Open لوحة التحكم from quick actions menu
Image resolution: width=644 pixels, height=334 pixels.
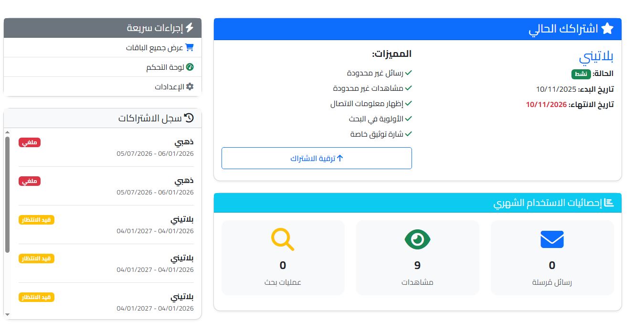coord(167,67)
